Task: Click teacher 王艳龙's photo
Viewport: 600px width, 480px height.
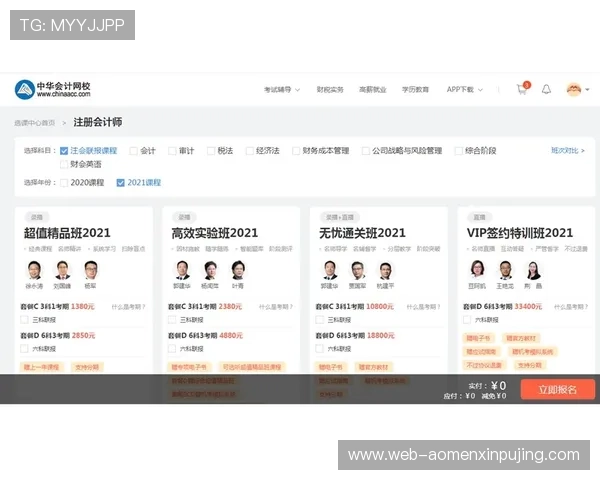Action: [505, 270]
